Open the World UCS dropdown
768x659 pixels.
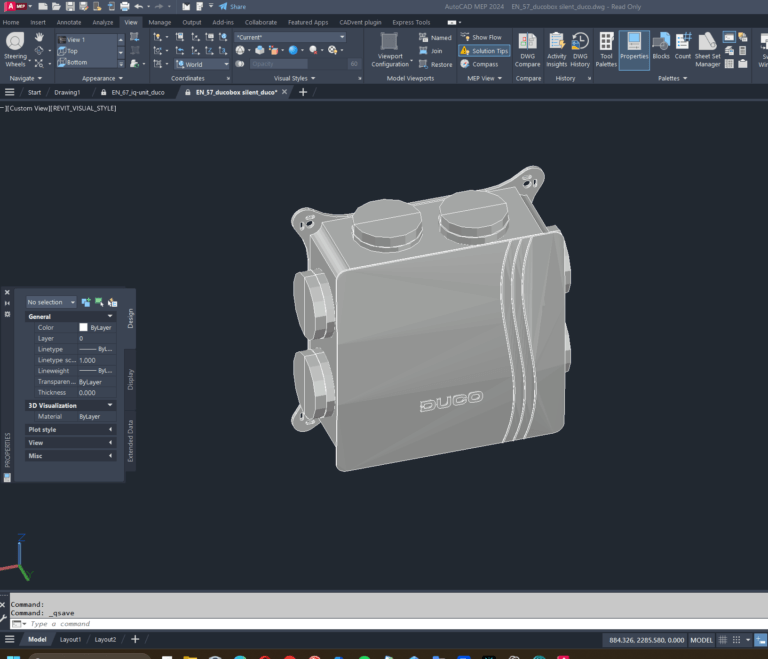click(202, 64)
